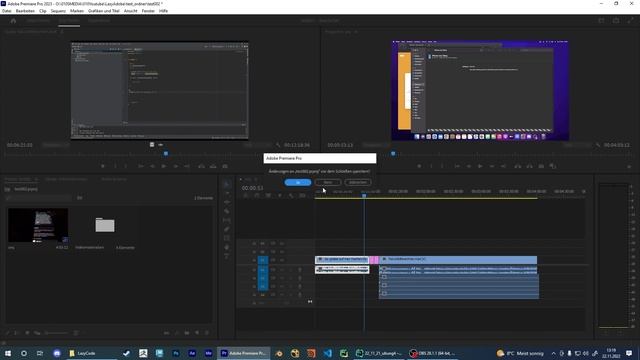
Task: Open the Program monitor button editor
Action: (x=629, y=167)
